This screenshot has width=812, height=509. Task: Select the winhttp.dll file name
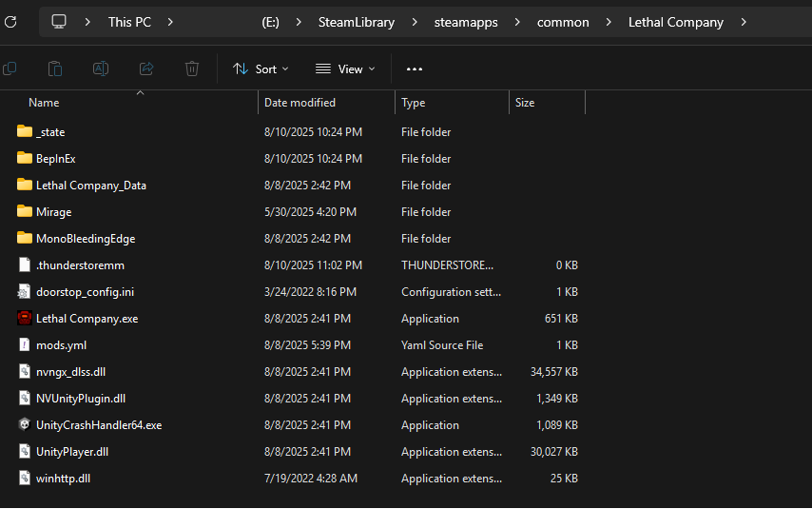click(63, 479)
